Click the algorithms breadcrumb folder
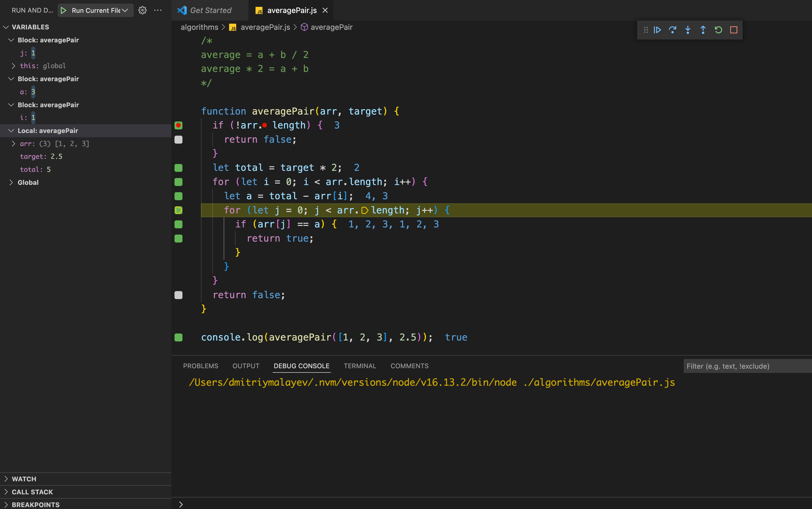Image resolution: width=812 pixels, height=509 pixels. [199, 27]
